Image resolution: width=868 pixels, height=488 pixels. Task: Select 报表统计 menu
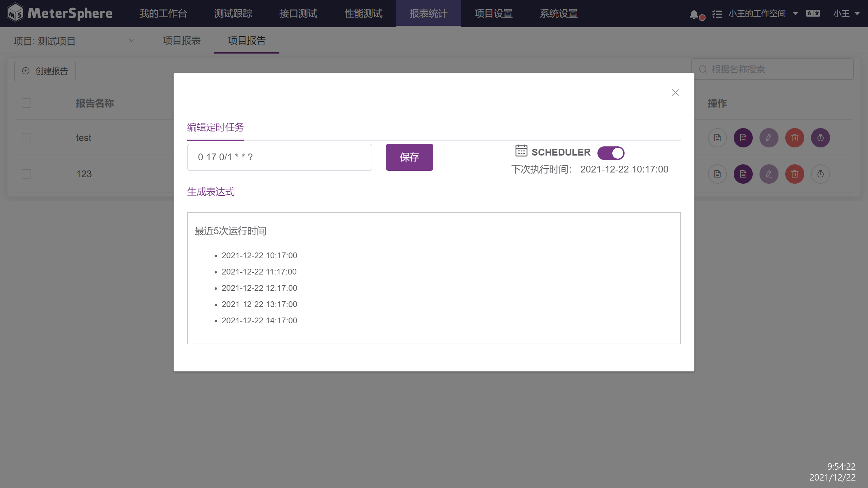[429, 14]
